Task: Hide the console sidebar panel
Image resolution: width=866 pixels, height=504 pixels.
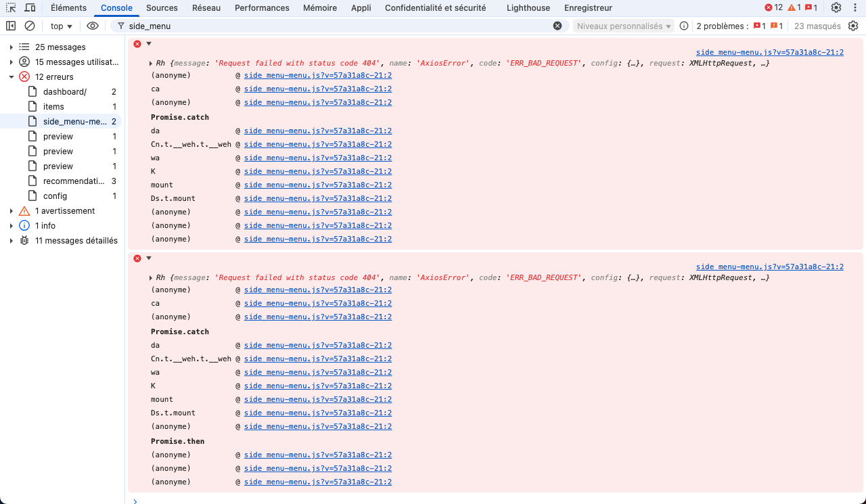Action: click(x=11, y=26)
